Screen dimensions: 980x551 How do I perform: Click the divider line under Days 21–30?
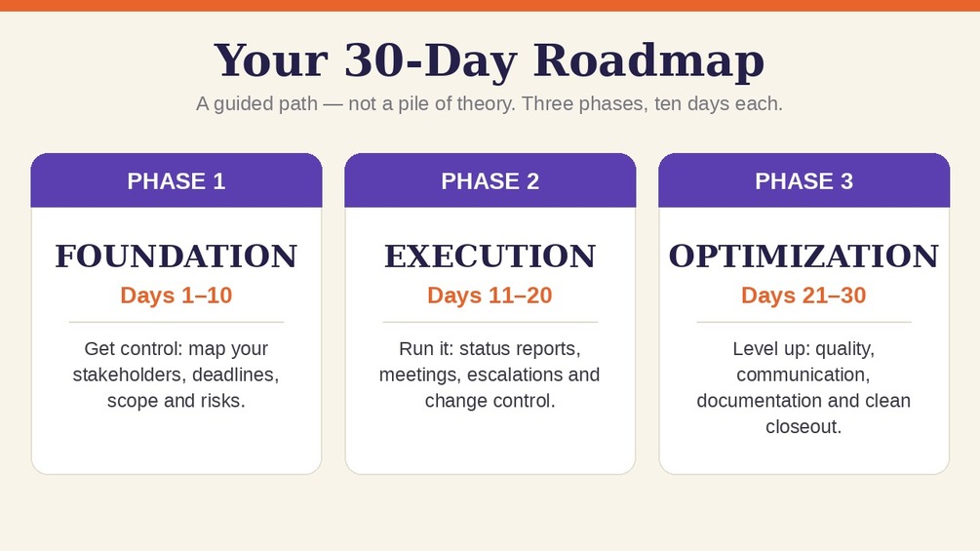[x=804, y=323]
